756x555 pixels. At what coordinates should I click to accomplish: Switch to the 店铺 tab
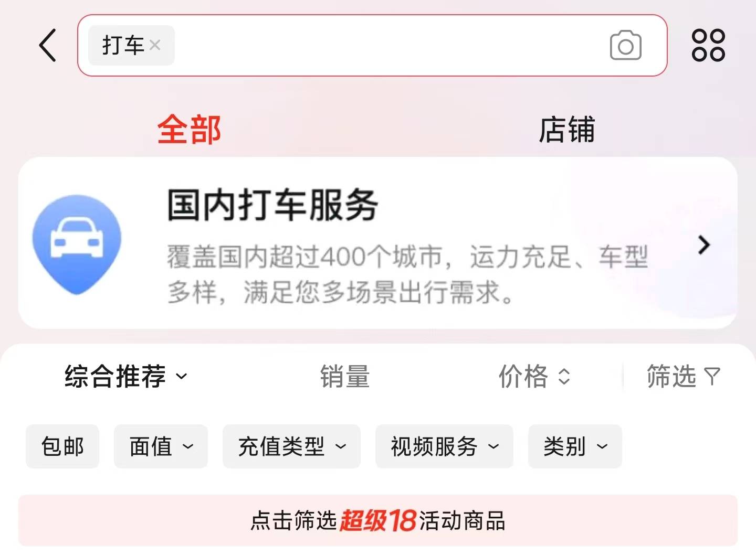(x=567, y=130)
